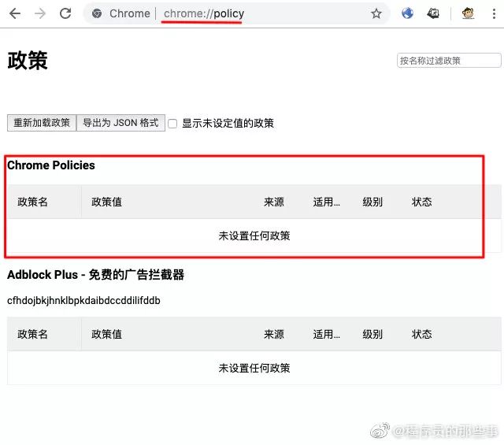504x445 pixels.
Task: Bookmark this page with the star icon
Action: [376, 13]
